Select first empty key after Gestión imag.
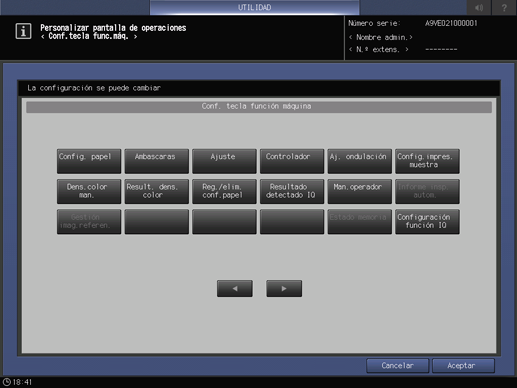Viewport: 517px width, 388px height. [157, 222]
